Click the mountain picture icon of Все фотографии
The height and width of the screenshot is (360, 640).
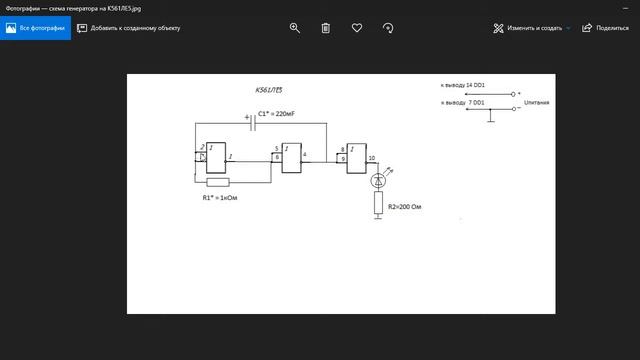(11, 28)
